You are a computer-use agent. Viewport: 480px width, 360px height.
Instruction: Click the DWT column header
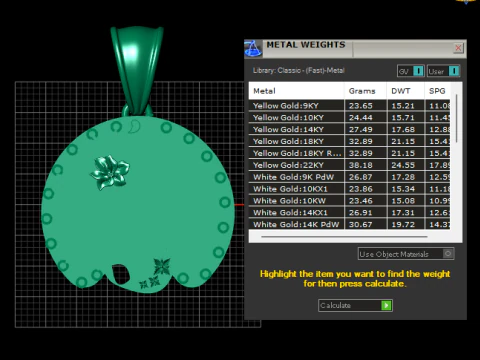coord(405,91)
